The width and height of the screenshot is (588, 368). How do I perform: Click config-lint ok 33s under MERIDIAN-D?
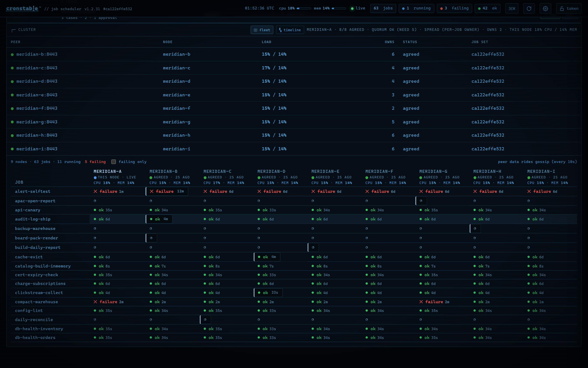(267, 311)
